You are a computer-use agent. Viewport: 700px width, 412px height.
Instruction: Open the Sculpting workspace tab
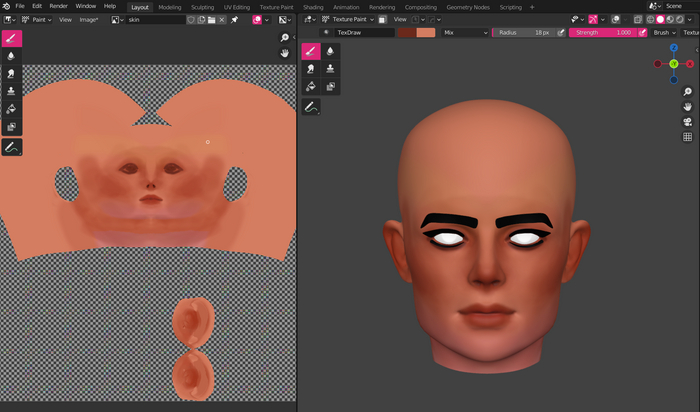(x=203, y=6)
